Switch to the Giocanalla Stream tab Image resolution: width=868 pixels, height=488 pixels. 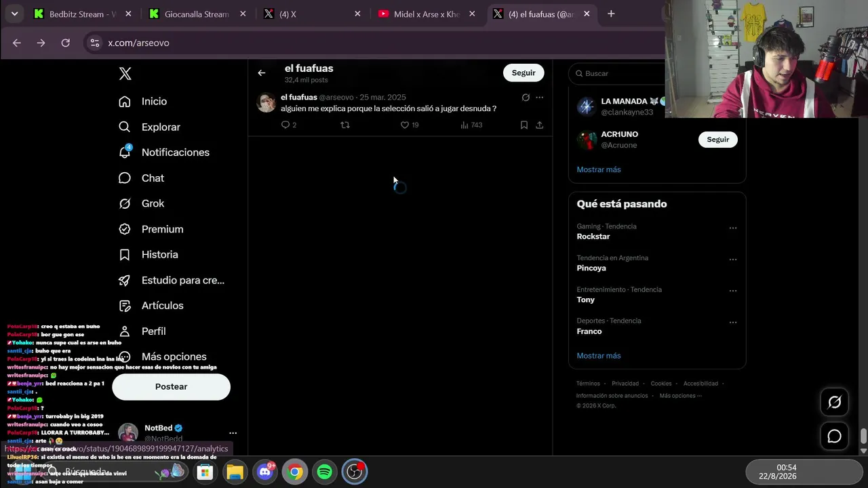click(x=197, y=14)
